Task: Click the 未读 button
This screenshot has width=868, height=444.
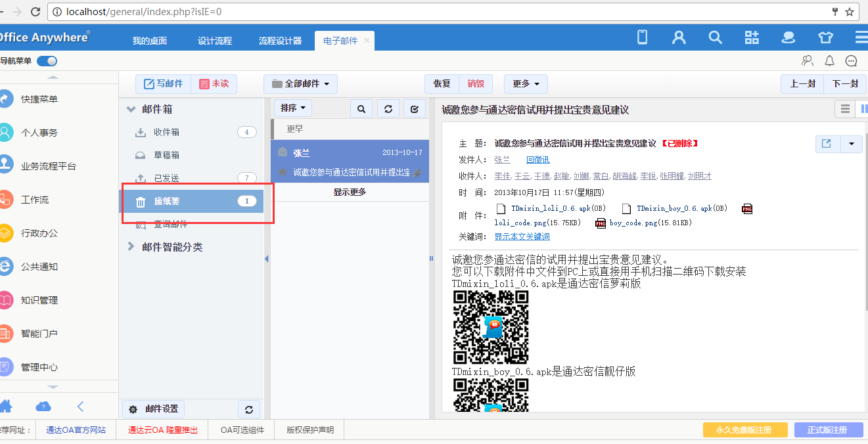Action: click(214, 84)
